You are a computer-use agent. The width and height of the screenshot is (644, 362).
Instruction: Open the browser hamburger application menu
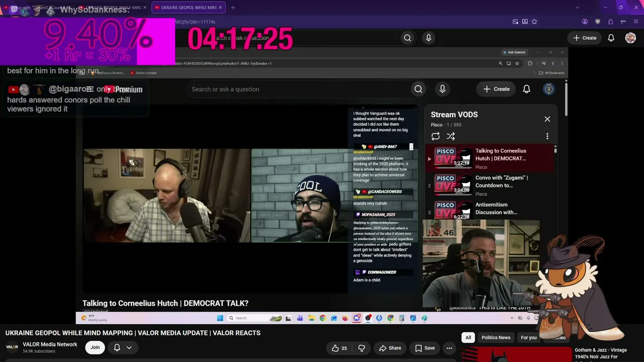click(636, 22)
